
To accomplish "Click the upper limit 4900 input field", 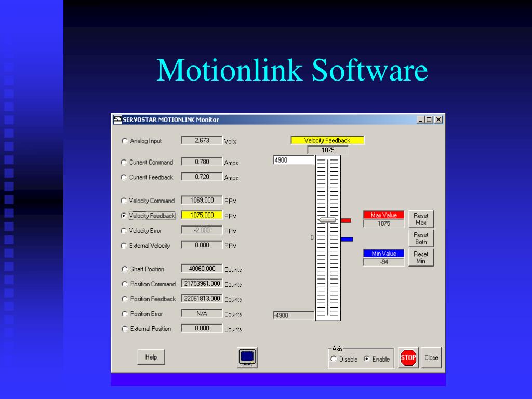I will coord(294,160).
